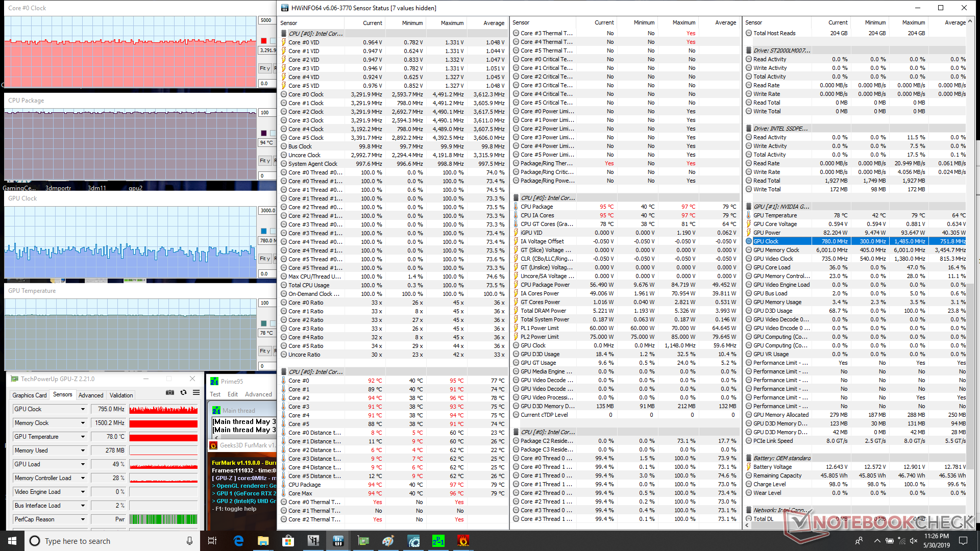The height and width of the screenshot is (551, 980).
Task: Click the red color swatch on Core #0 Clock graph
Action: coord(263,41)
